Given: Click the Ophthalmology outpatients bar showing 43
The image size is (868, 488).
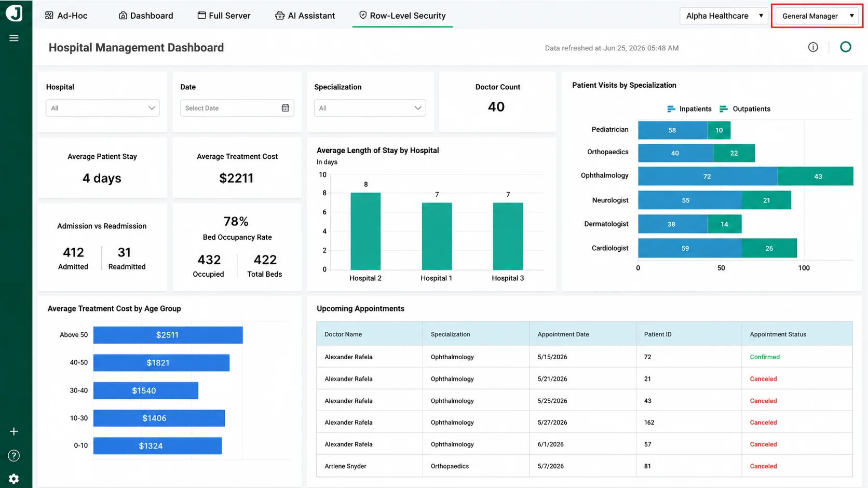Looking at the screenshot, I should (816, 177).
